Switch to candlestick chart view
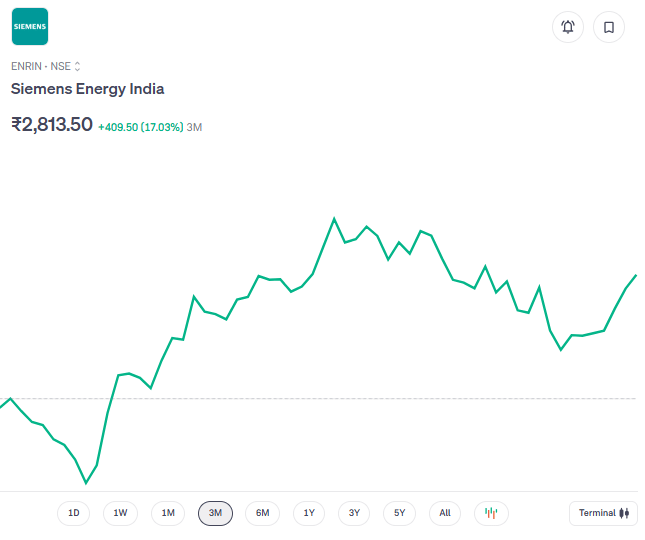This screenshot has width=645, height=540. coord(491,513)
